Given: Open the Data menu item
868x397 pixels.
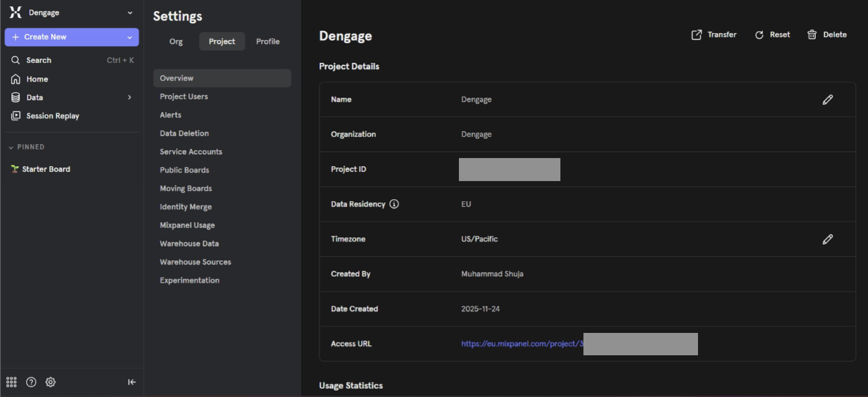Looking at the screenshot, I should tap(72, 98).
